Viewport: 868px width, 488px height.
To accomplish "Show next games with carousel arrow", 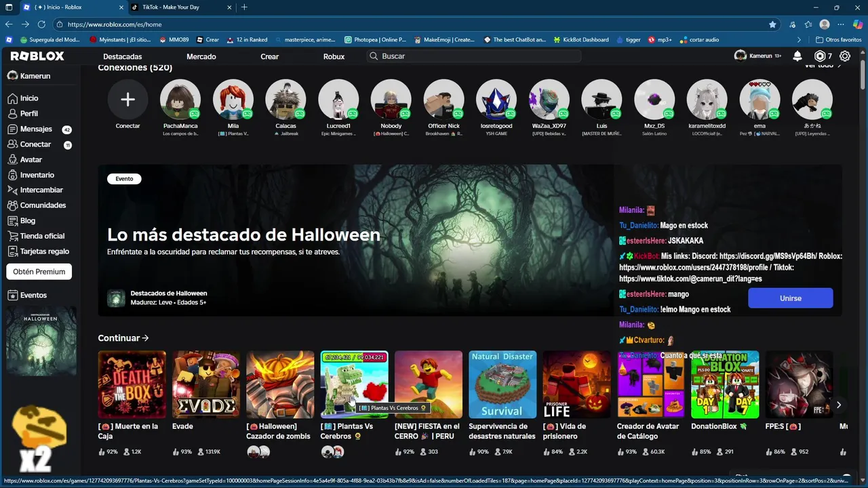I will point(839,405).
